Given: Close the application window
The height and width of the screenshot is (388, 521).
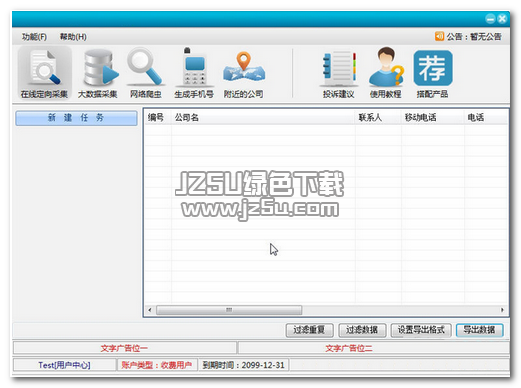Looking at the screenshot, I should [502, 19].
